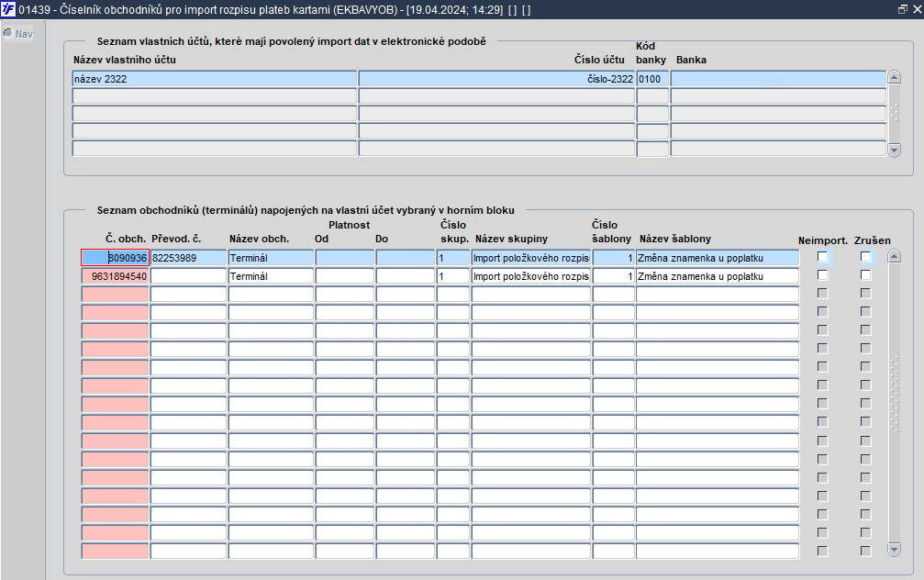This screenshot has height=580, width=924.
Task: Click the application logo icon in title bar
Action: [8, 9]
